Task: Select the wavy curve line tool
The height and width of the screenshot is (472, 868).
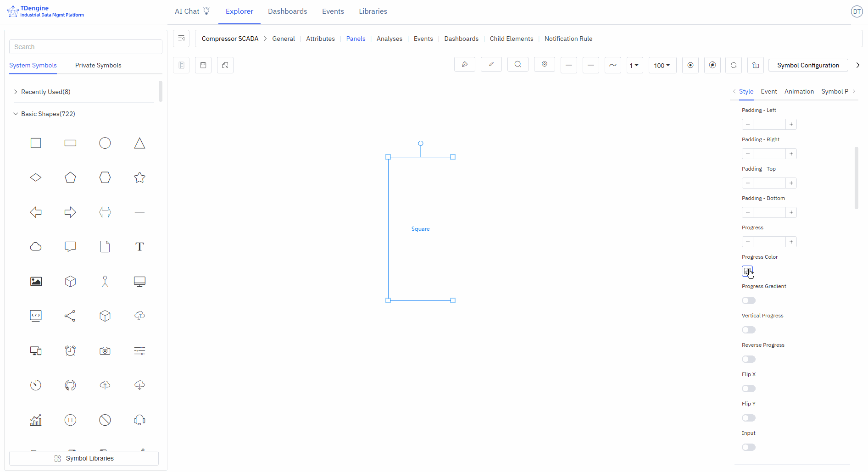Action: [x=612, y=65]
